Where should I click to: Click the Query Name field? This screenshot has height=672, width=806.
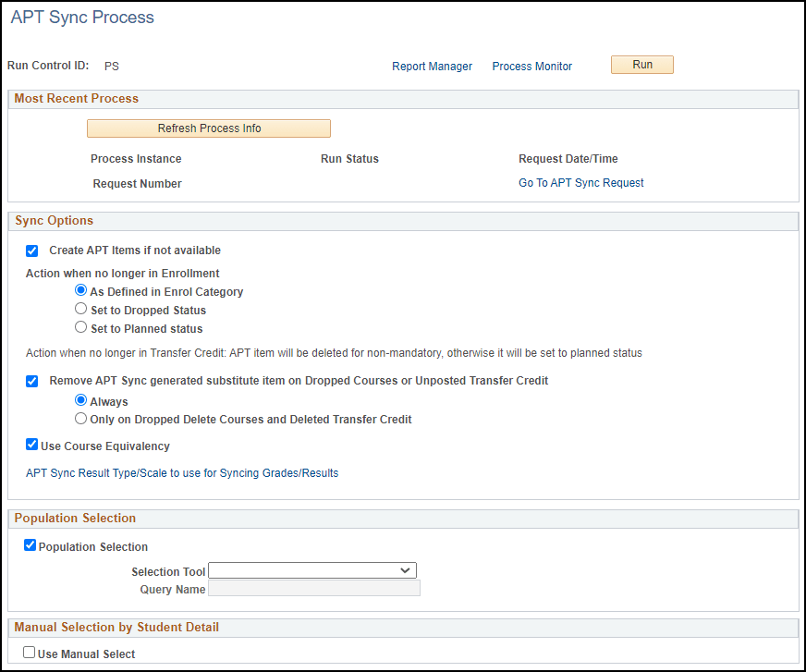(313, 589)
